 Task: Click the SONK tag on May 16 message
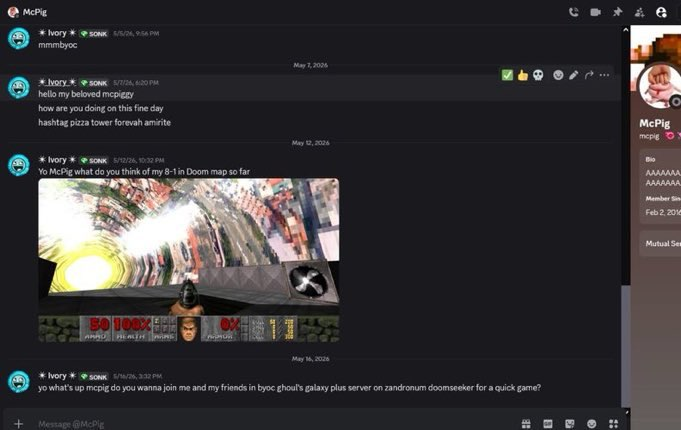point(94,377)
